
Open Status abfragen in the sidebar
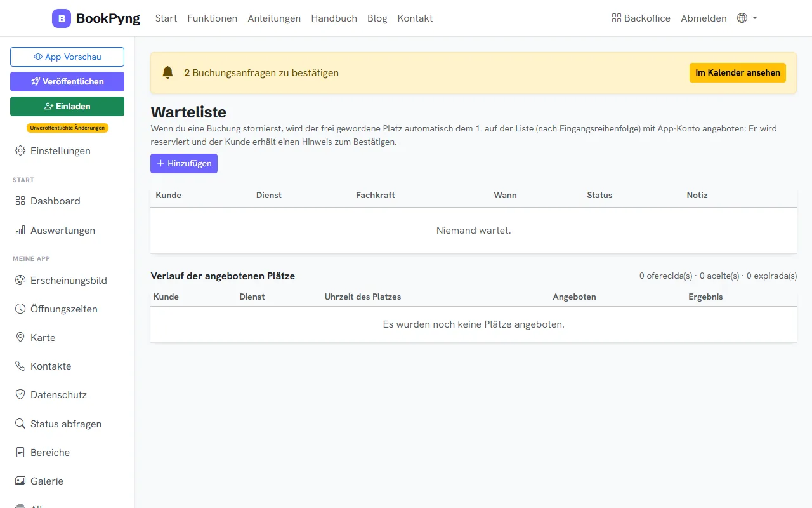(x=67, y=424)
